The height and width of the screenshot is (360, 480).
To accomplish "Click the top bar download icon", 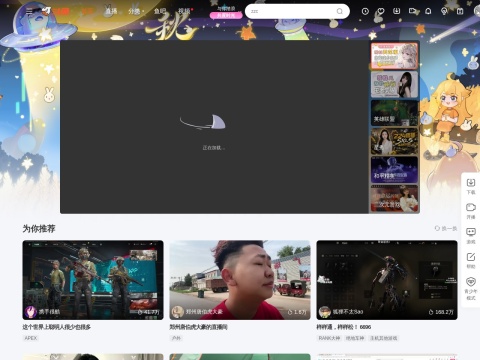I will click(x=396, y=11).
